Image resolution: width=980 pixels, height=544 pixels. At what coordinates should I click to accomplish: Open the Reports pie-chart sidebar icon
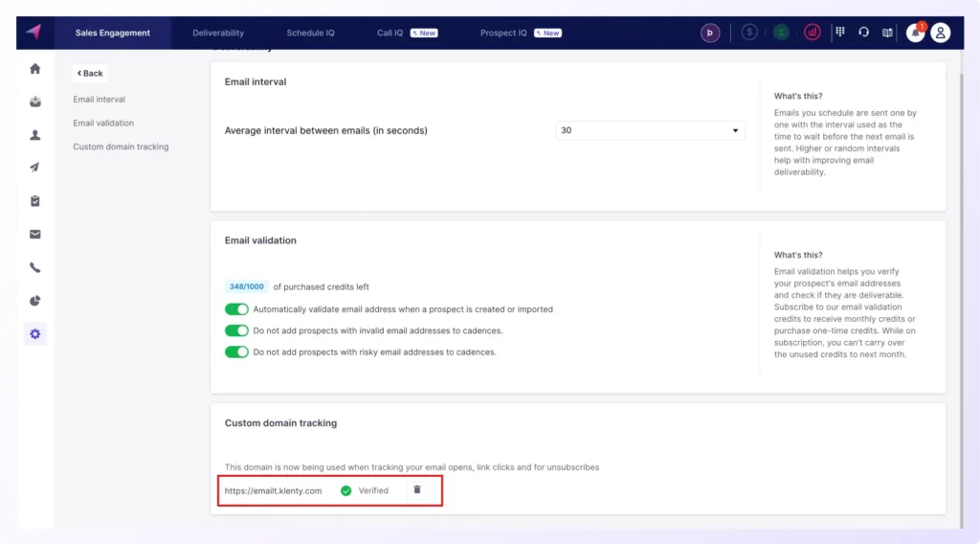point(35,301)
